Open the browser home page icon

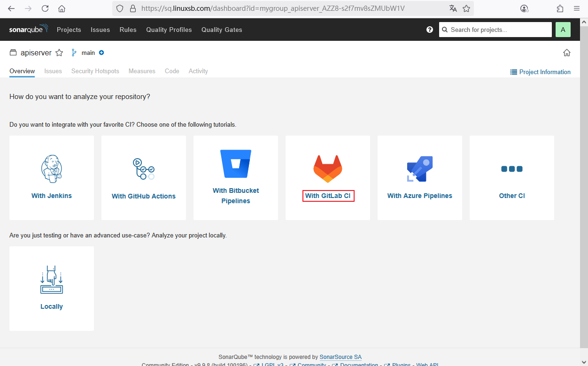(x=62, y=8)
